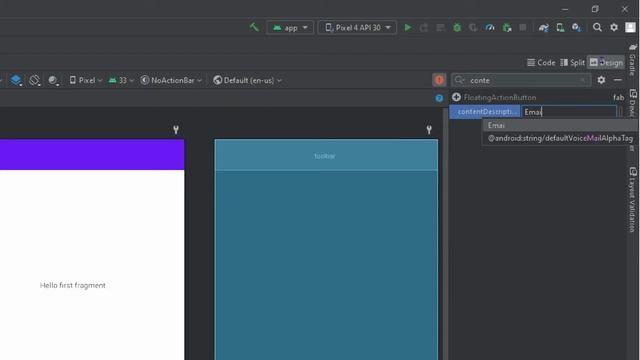Screen dimensions: 640x360
Task: Click the Make Project hammer icon
Action: click(x=254, y=27)
